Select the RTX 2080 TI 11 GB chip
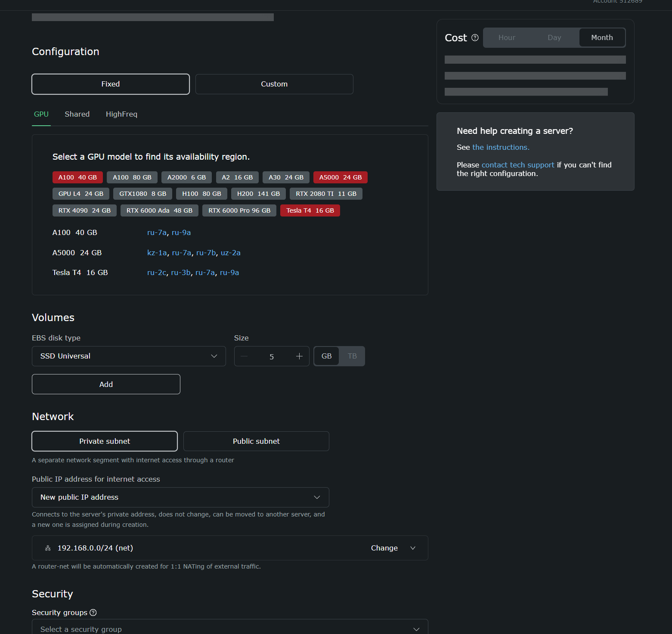 pyautogui.click(x=326, y=194)
